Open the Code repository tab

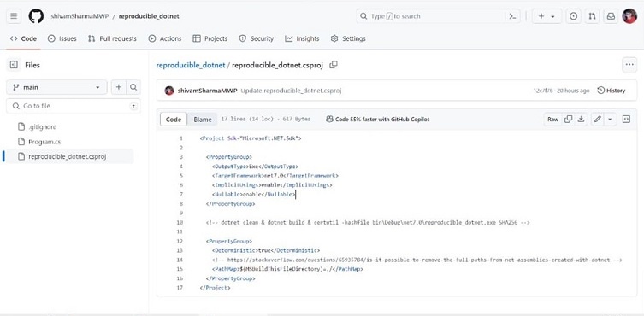point(23,38)
